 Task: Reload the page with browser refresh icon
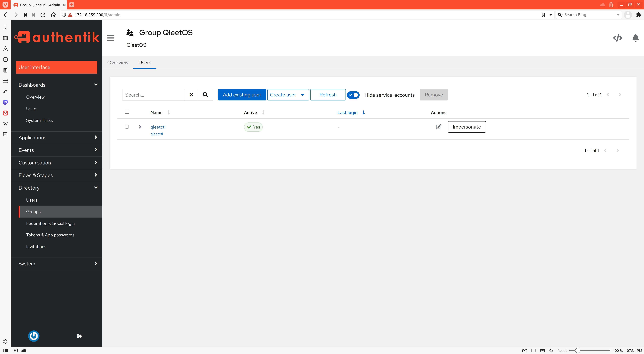[x=43, y=15]
